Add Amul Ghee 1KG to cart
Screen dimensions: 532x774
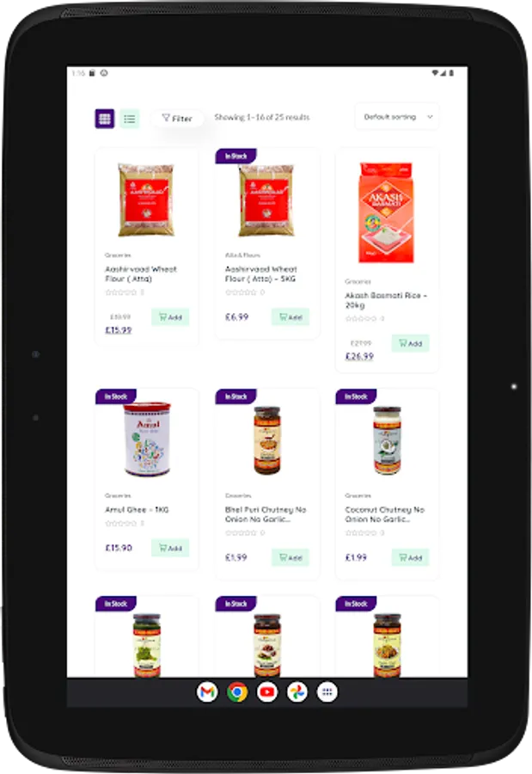170,548
